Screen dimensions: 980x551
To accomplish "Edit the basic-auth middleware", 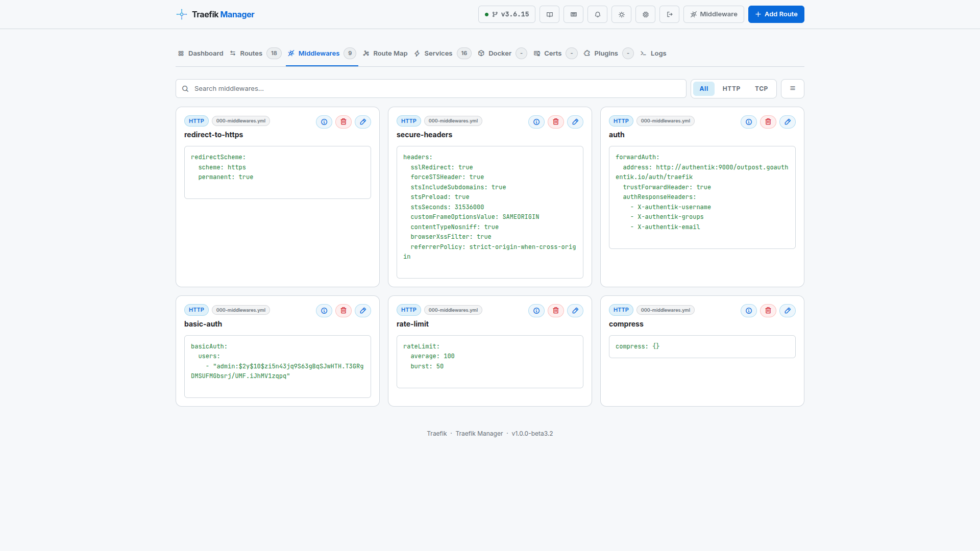I will pyautogui.click(x=363, y=311).
